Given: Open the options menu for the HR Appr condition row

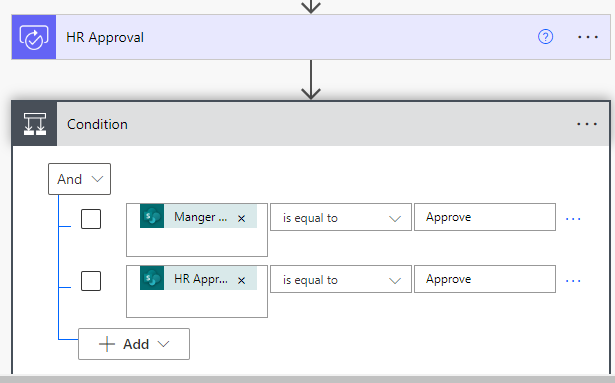Looking at the screenshot, I should tap(573, 281).
